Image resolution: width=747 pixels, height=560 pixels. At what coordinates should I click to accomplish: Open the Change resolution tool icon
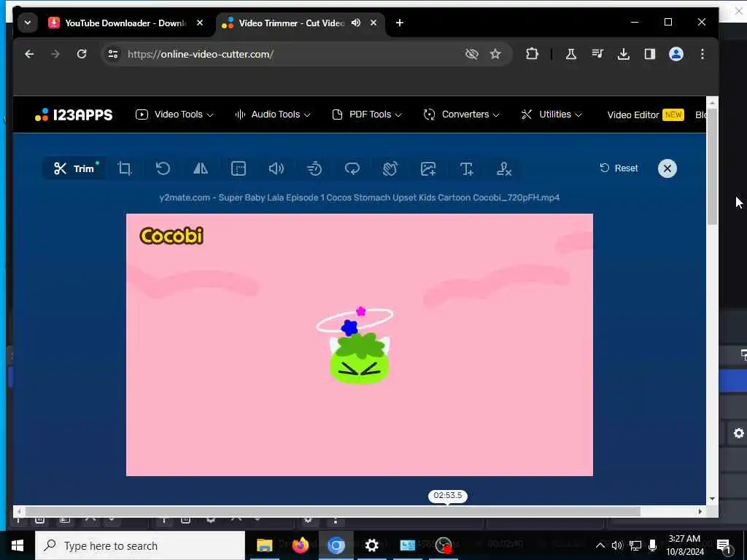point(239,168)
